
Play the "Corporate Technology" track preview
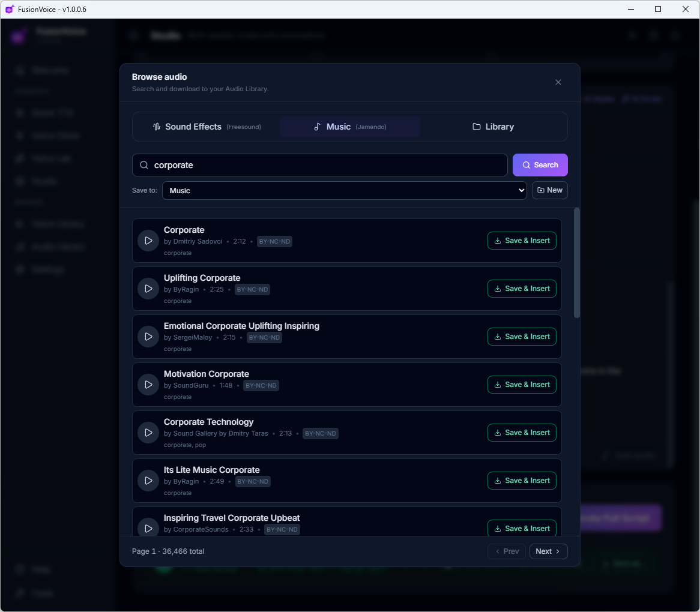[148, 433]
